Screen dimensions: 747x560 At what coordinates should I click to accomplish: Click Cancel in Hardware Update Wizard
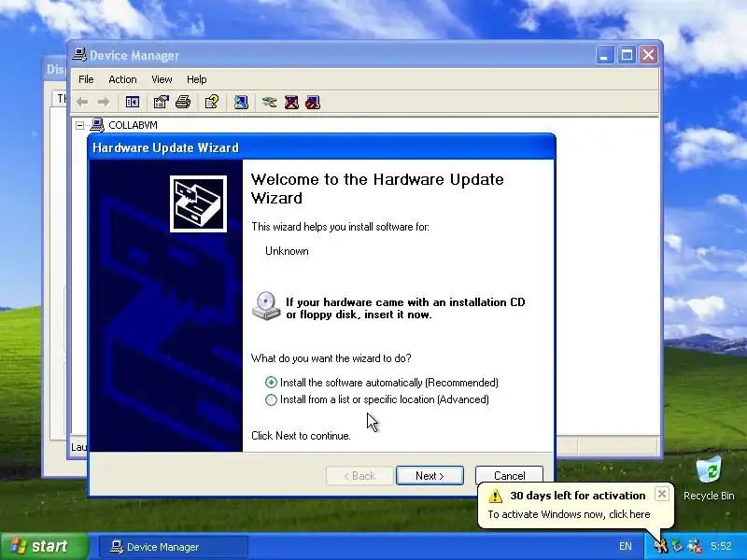click(509, 476)
